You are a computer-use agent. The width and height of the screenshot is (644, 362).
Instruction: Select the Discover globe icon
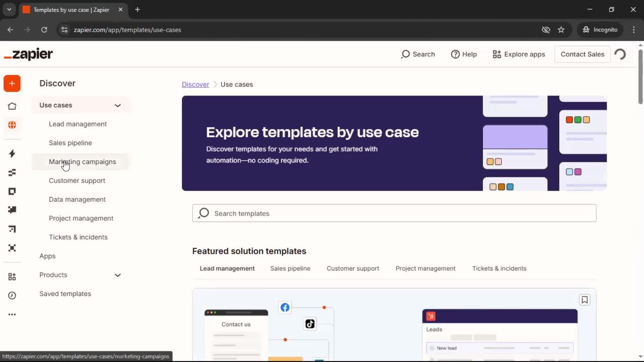tap(12, 125)
